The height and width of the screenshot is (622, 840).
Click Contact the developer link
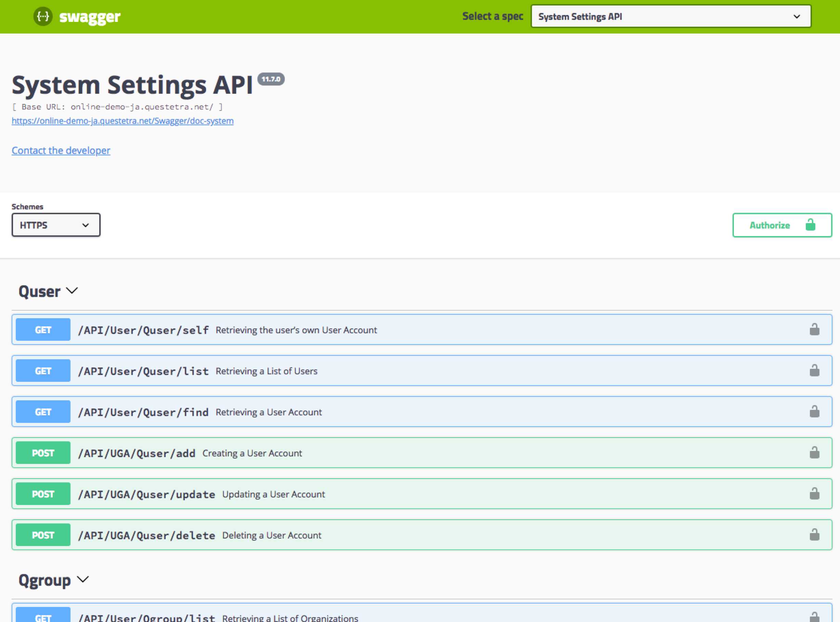tap(61, 151)
